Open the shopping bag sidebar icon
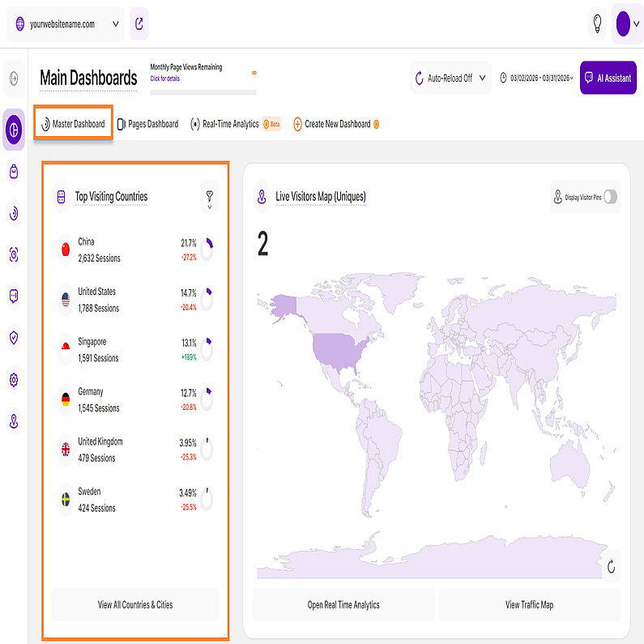The width and height of the screenshot is (644, 644). (14, 171)
